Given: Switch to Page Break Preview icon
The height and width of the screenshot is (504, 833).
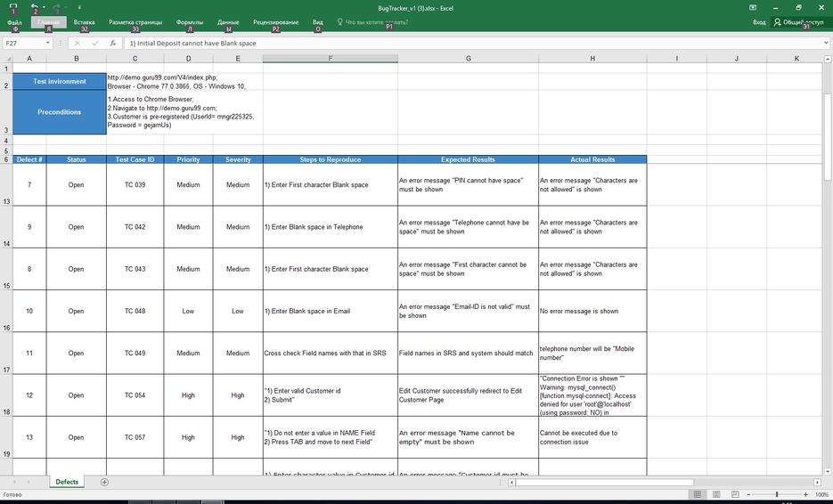Looking at the screenshot, I should point(735,494).
